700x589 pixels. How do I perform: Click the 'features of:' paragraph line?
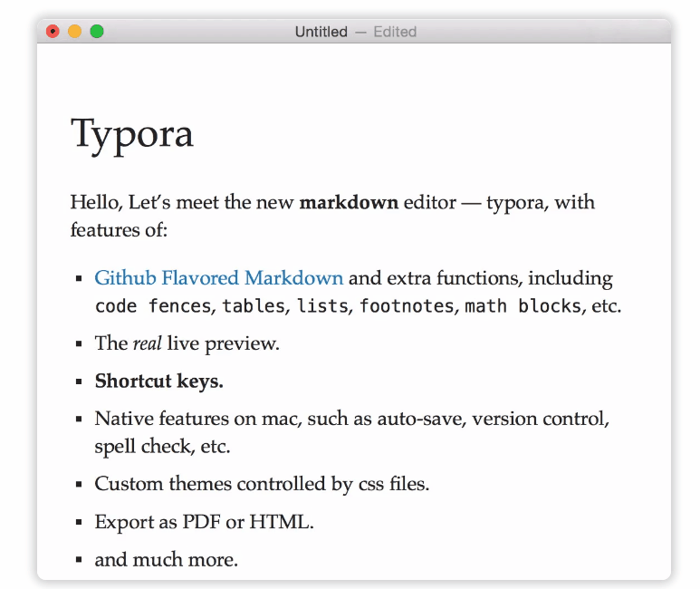[119, 230]
